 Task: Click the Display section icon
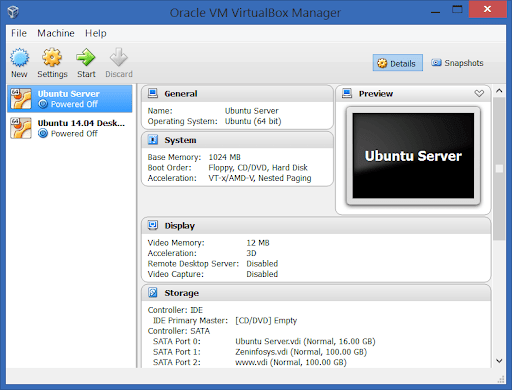[153, 225]
